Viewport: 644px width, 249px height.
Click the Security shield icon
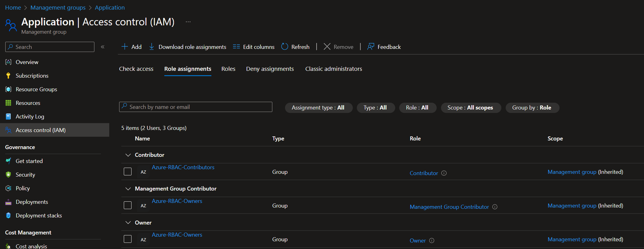(x=8, y=175)
